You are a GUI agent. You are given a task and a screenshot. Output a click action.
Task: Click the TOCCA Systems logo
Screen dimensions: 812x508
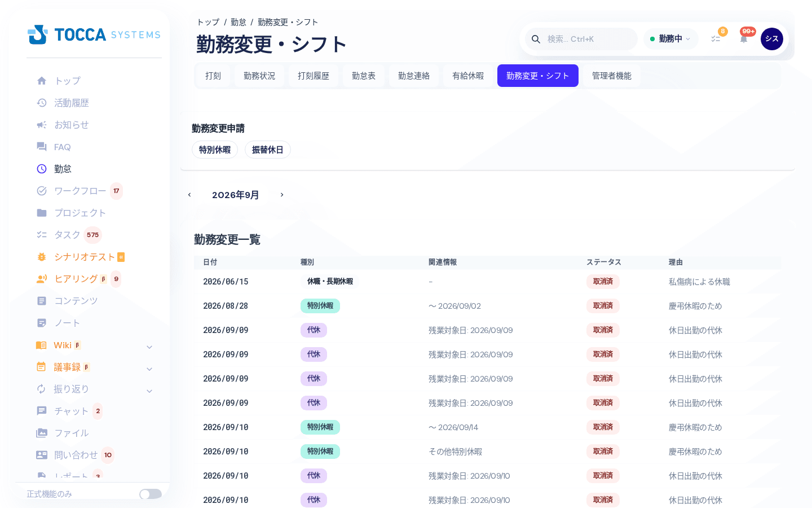pyautogui.click(x=94, y=34)
